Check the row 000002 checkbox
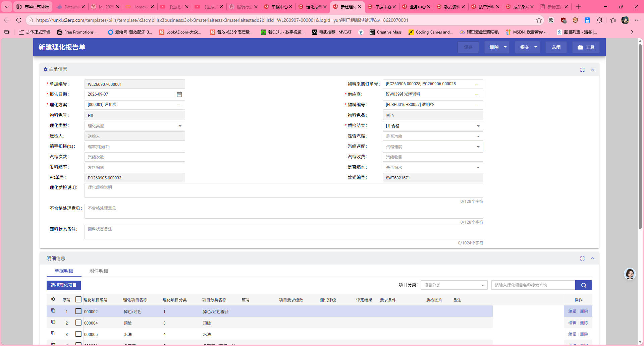This screenshot has height=346, width=644. [78, 311]
